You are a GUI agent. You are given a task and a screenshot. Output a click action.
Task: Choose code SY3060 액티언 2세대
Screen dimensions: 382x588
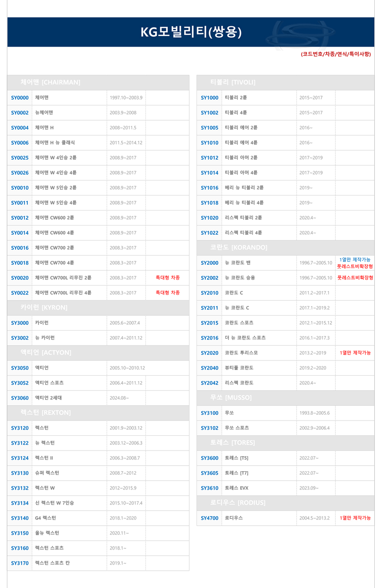(x=20, y=398)
